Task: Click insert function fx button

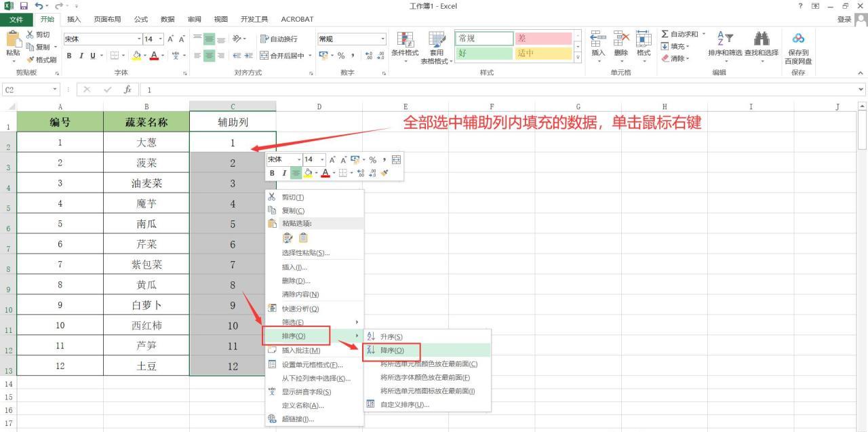Action: pyautogui.click(x=127, y=90)
